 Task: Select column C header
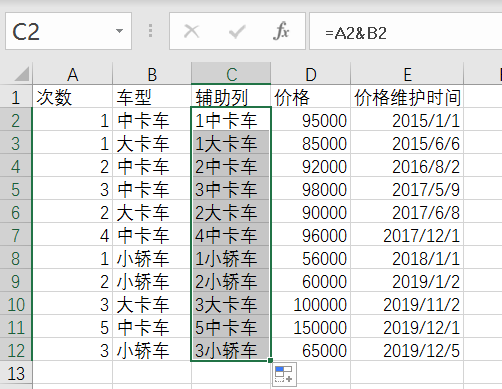click(231, 74)
